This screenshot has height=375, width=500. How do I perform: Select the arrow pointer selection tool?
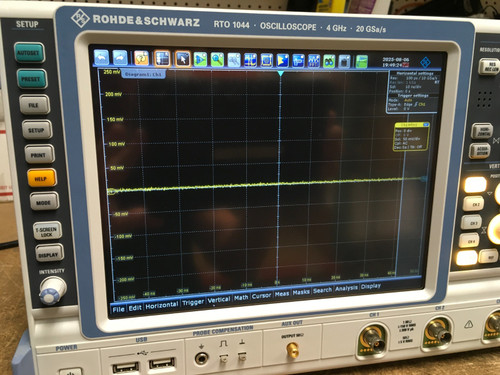tap(182, 59)
